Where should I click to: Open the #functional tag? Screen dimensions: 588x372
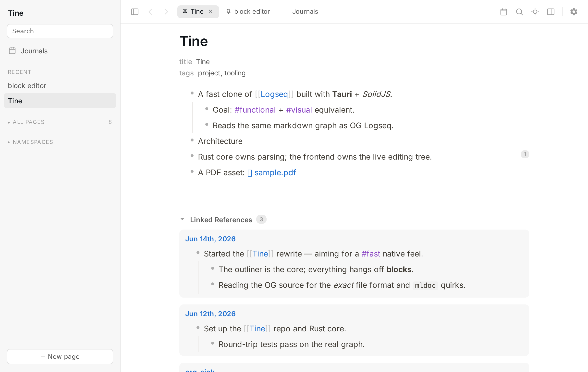255,110
